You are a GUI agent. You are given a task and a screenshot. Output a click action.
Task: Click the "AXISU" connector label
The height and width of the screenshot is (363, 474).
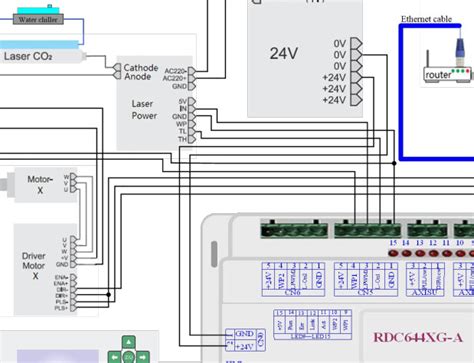tap(425, 293)
